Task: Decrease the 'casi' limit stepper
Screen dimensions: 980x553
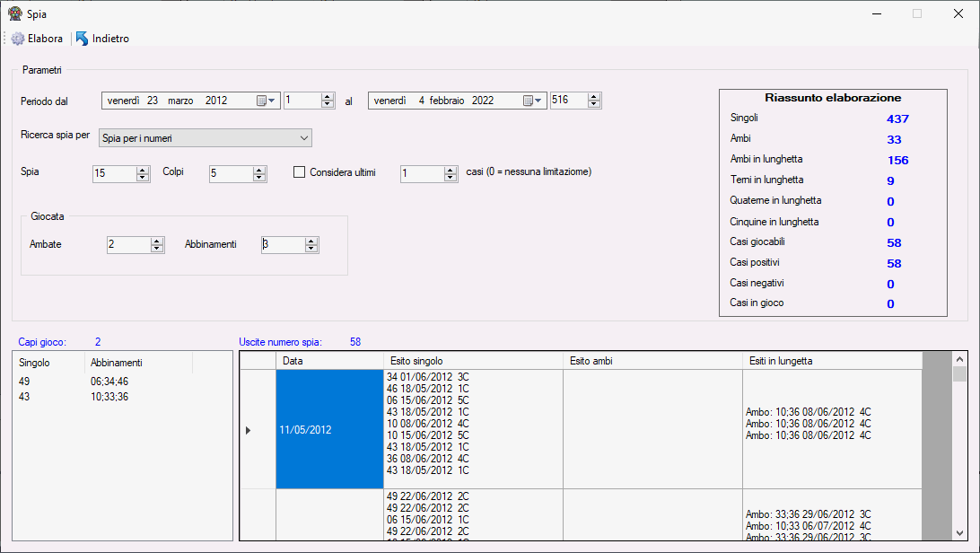Action: tap(451, 178)
